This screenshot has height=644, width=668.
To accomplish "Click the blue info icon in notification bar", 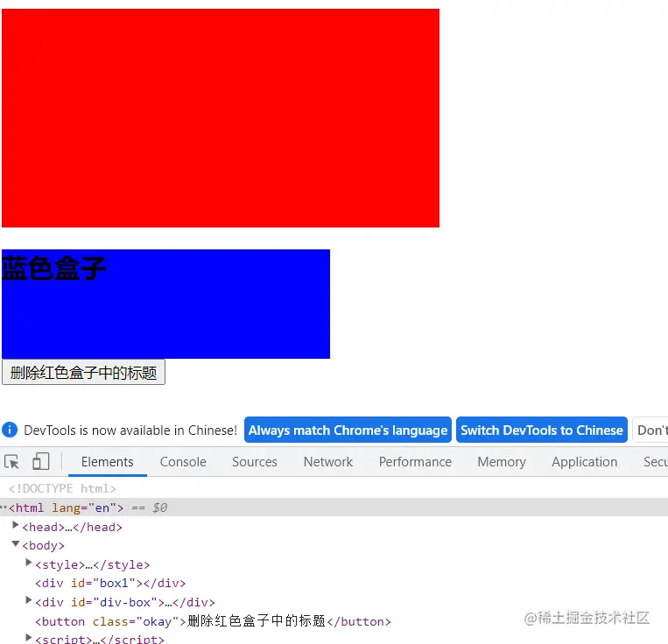I will (10, 430).
